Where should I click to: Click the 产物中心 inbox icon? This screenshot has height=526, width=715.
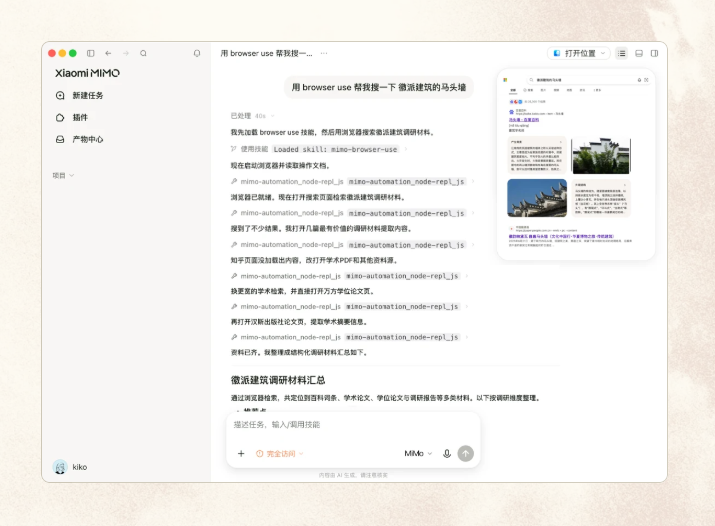[x=60, y=139]
